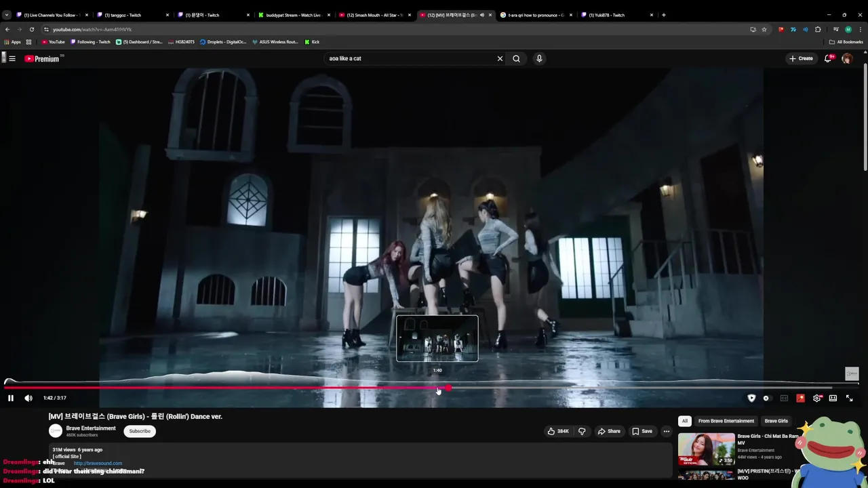Image resolution: width=868 pixels, height=488 pixels.
Task: Open the ASUS Wireless Rout... bookmark
Action: pyautogui.click(x=275, y=42)
